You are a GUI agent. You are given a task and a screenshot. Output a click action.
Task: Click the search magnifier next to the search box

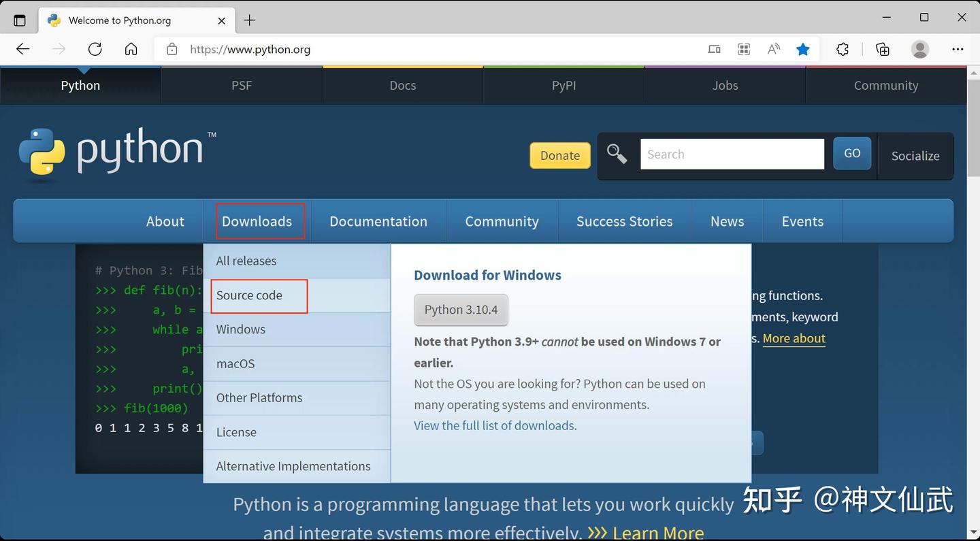[617, 154]
